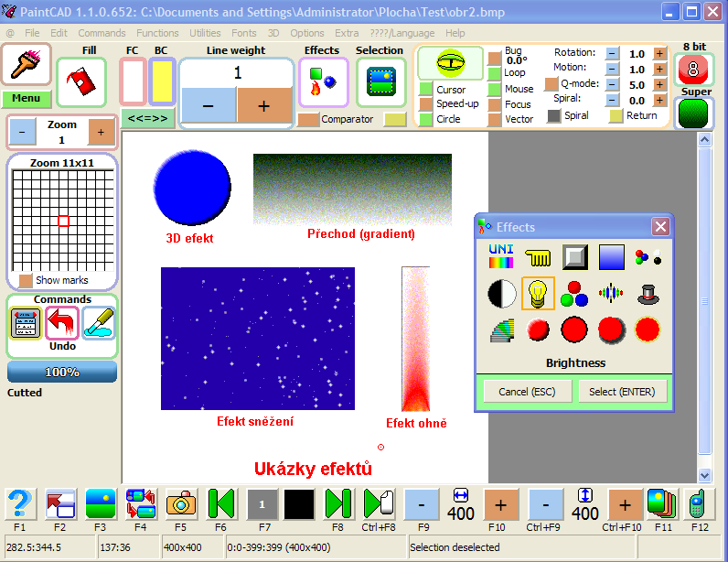Screen dimensions: 728x562
Task: Toggle the Vector checkbox
Action: [x=495, y=119]
